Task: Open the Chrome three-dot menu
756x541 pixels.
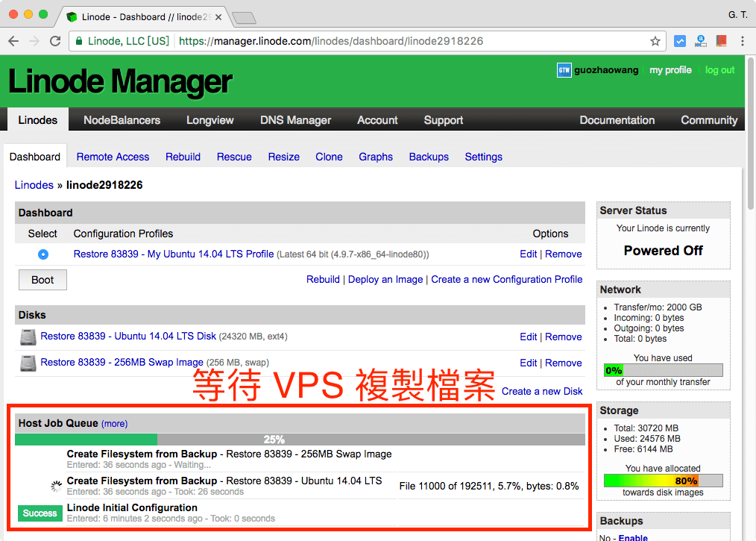Action: [x=744, y=41]
